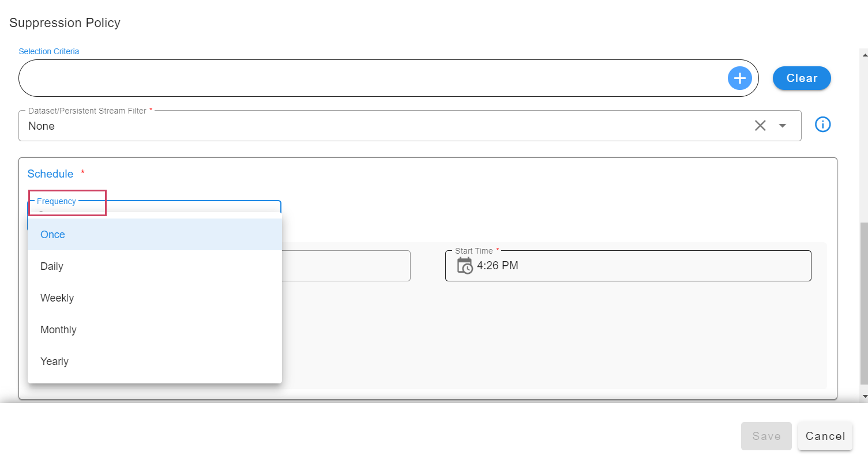Click the Start Time field showing 4:26 PM

(634, 266)
